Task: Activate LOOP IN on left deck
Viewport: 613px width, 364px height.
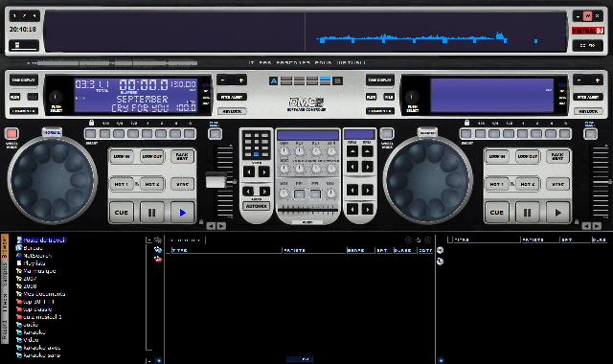Action: 122,156
